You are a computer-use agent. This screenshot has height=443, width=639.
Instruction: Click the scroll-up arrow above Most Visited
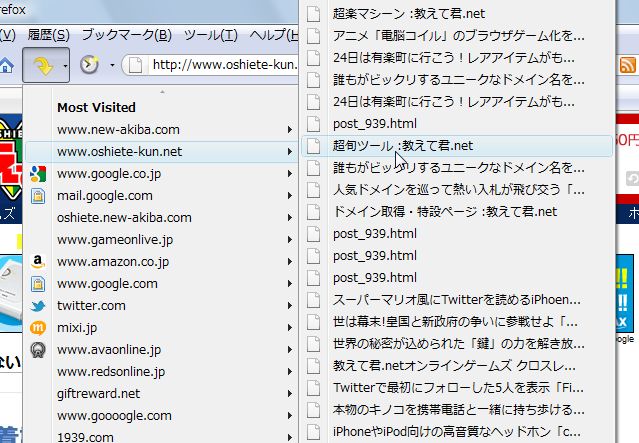pos(162,92)
